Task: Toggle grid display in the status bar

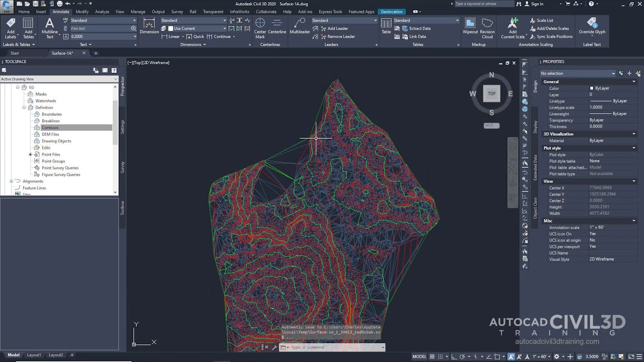Action: coord(432,356)
